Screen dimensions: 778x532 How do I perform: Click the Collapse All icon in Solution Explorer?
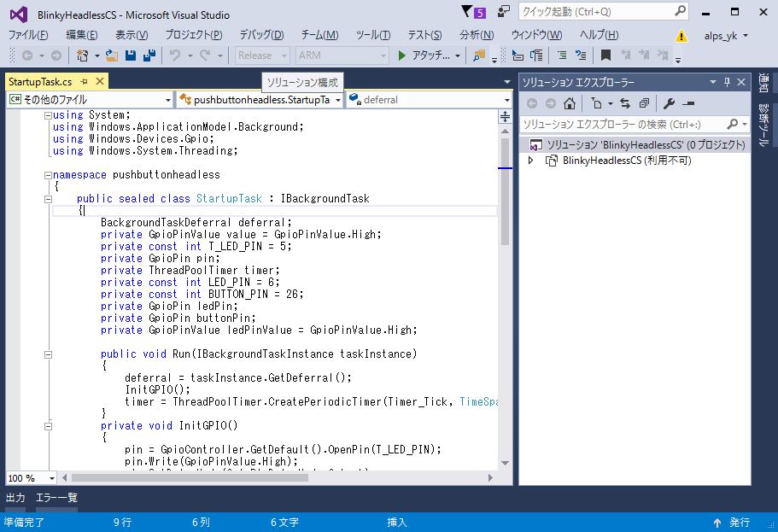pyautogui.click(x=644, y=103)
